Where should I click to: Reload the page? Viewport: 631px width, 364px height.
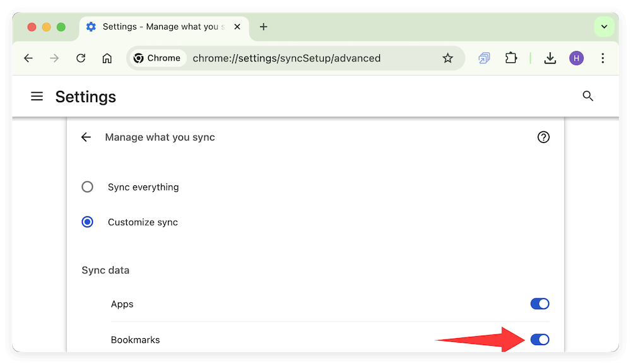point(81,57)
